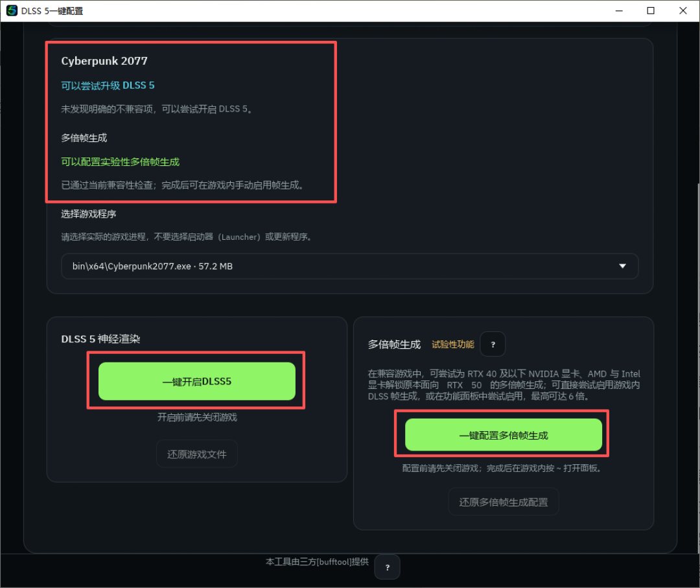
Task: Click the RTX 40 multi-frame generation description
Action: click(504, 385)
